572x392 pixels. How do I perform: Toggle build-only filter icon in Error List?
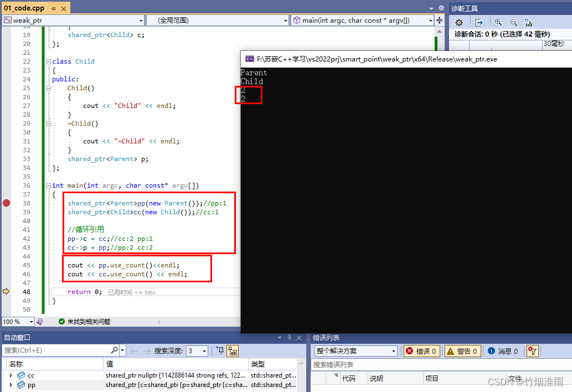533,351
